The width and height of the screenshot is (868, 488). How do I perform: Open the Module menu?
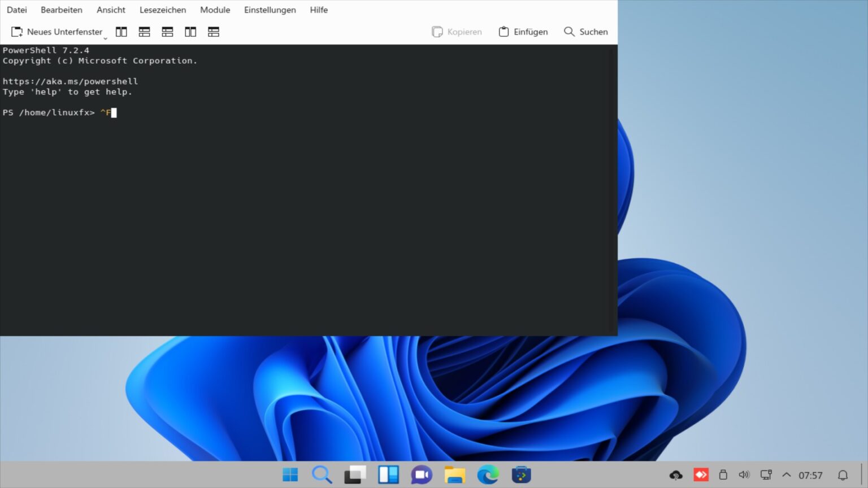click(x=215, y=10)
